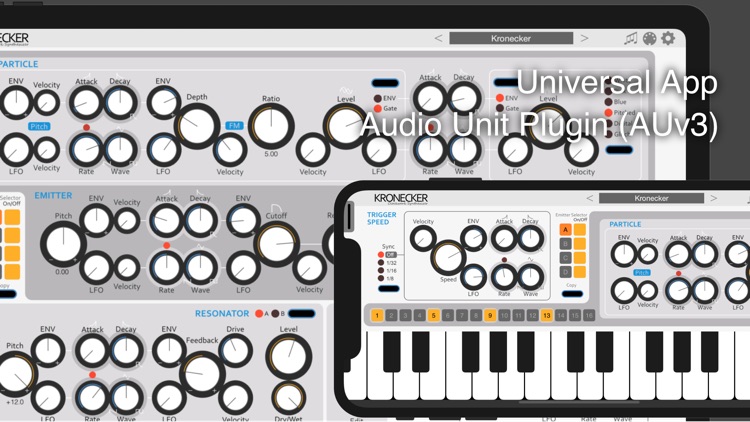Go to next preset arrow on tablet
The height and width of the screenshot is (422, 750).
pyautogui.click(x=584, y=38)
